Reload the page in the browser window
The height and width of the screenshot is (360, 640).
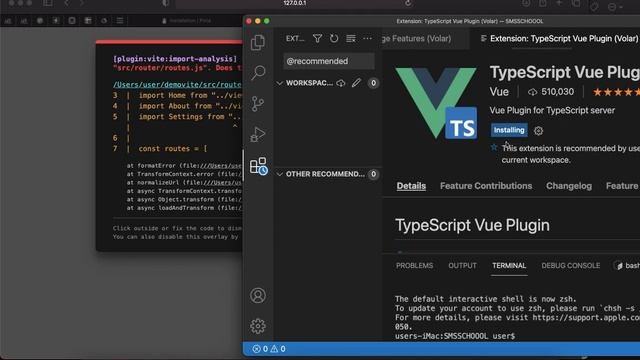pyautogui.click(x=408, y=3)
